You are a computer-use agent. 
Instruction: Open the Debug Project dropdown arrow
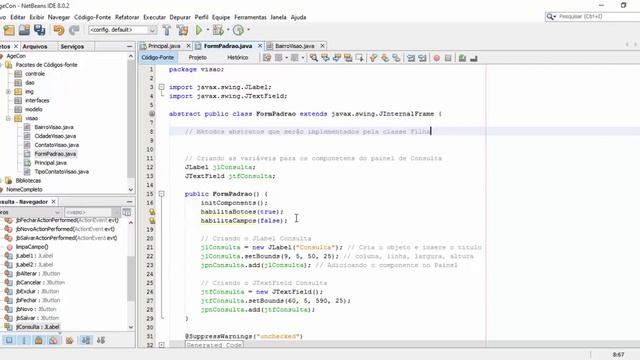[x=228, y=30]
